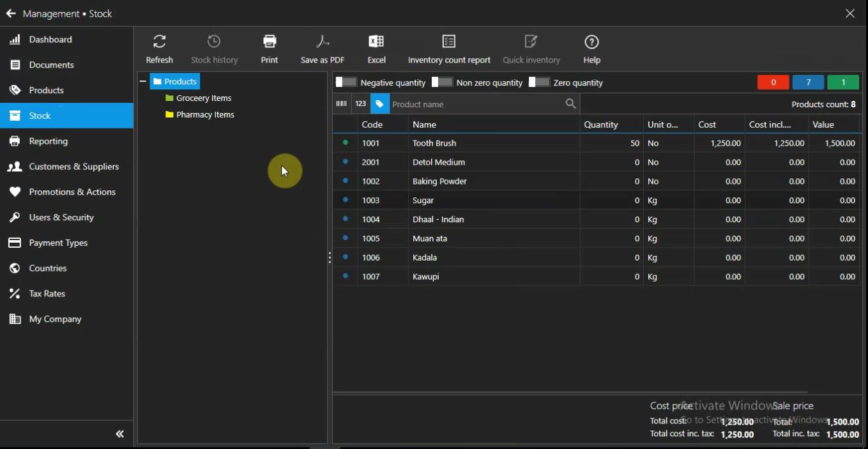The height and width of the screenshot is (449, 868).
Task: Launch Quick inventory
Action: coord(531,49)
